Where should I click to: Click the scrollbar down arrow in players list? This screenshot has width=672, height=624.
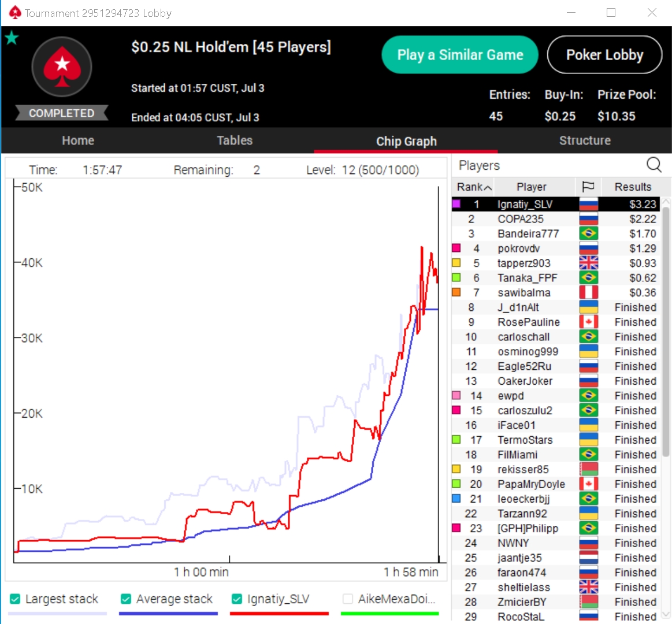coord(666,615)
